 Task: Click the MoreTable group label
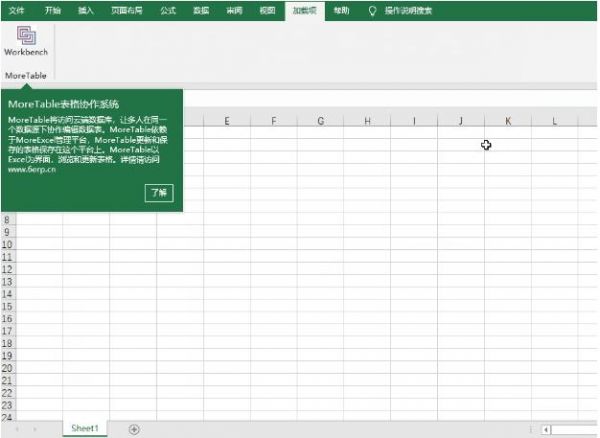(26, 76)
